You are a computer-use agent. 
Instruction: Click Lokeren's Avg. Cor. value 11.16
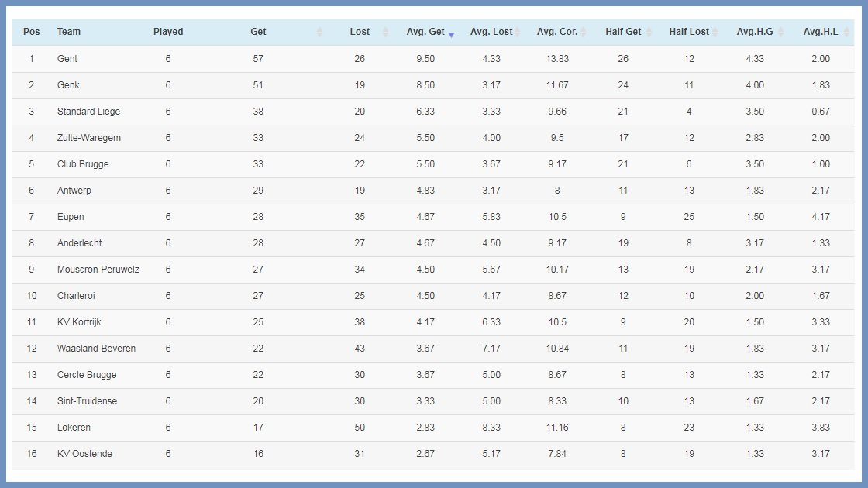(557, 428)
